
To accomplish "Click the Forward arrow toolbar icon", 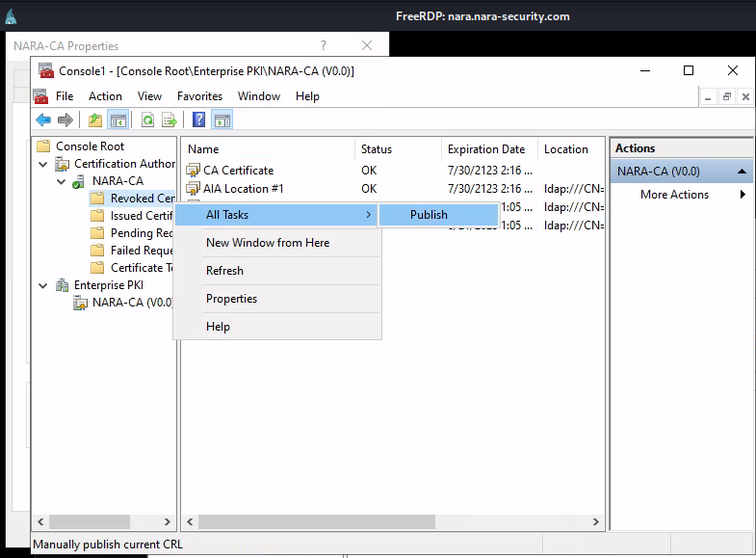I will (65, 120).
